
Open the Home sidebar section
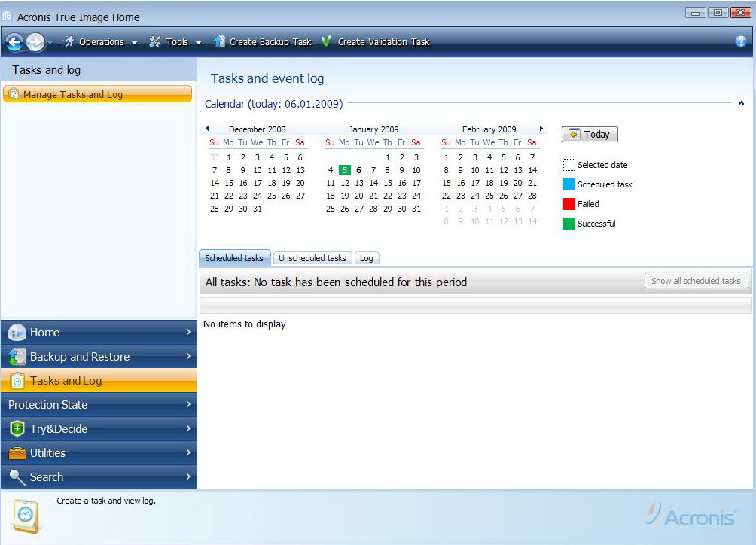click(x=99, y=333)
